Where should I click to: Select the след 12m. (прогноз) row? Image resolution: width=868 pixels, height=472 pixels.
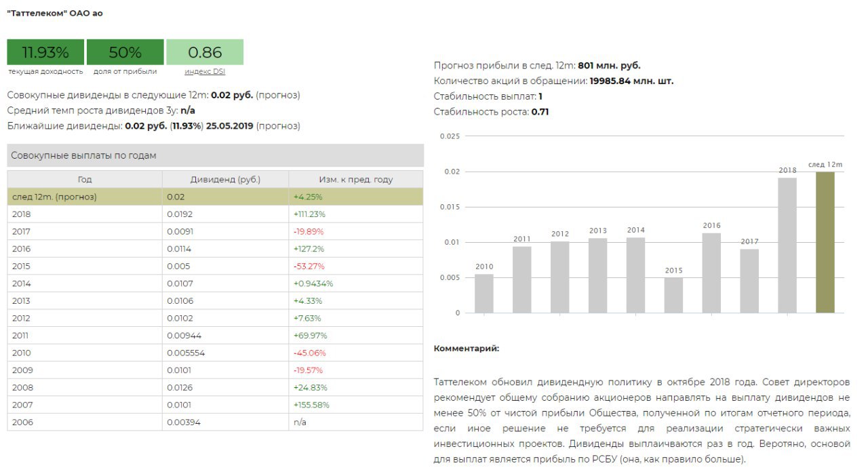[x=215, y=197]
